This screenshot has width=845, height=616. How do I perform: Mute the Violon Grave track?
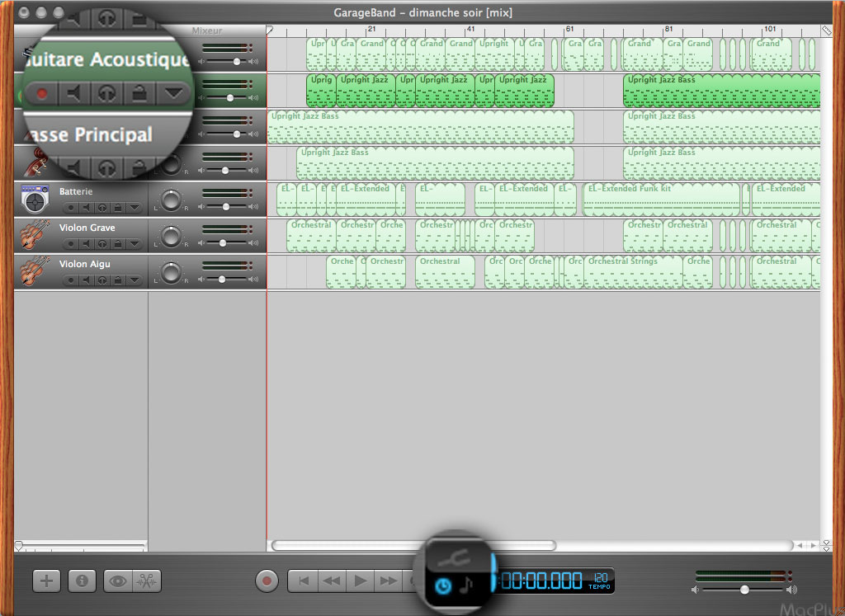point(86,244)
